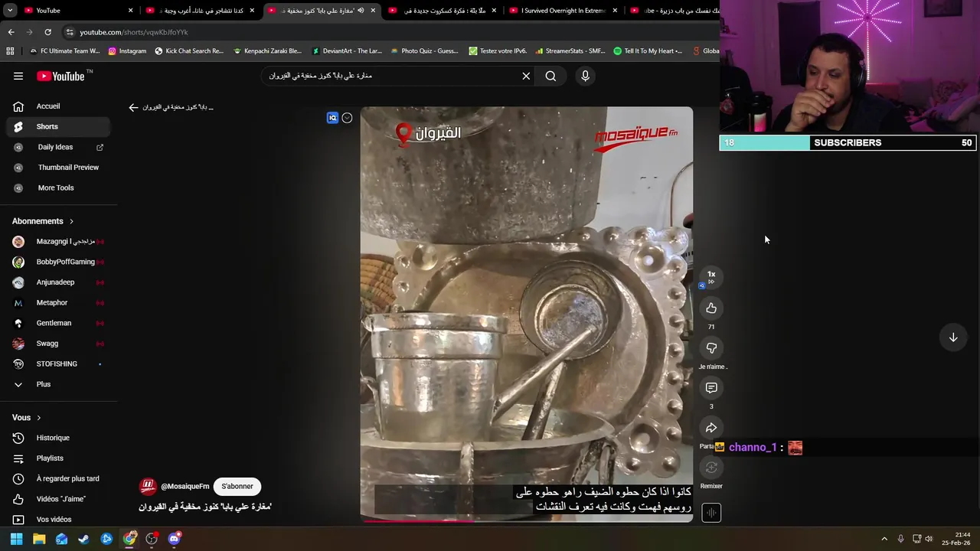Open the 'Kick Chat Search' bookmark

(189, 51)
